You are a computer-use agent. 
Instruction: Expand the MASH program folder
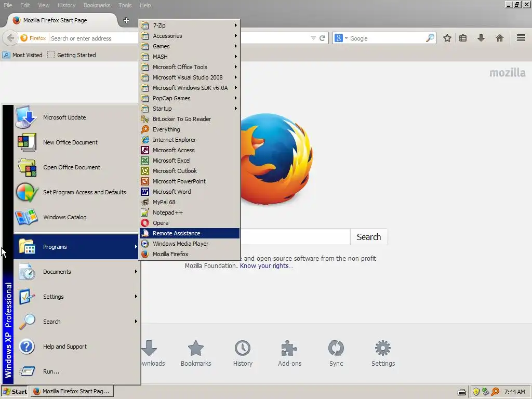point(189,57)
